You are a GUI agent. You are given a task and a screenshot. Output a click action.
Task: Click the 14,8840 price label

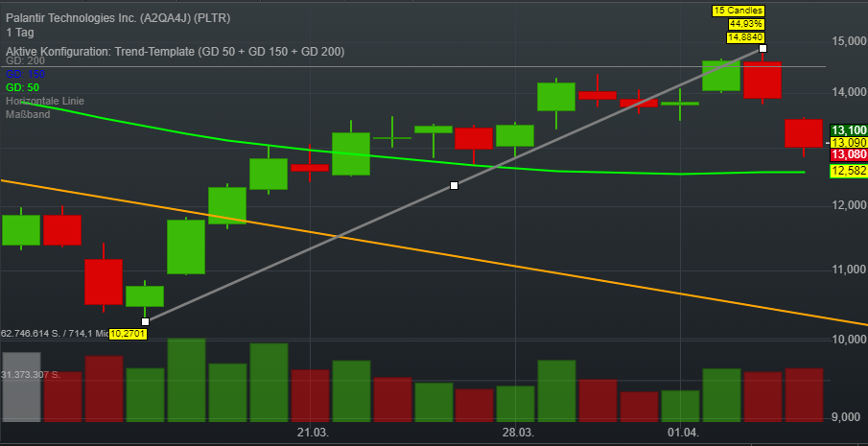(745, 37)
